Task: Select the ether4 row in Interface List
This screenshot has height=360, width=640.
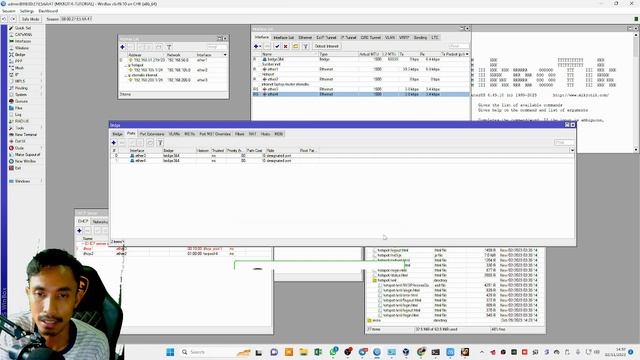Action: pos(360,94)
